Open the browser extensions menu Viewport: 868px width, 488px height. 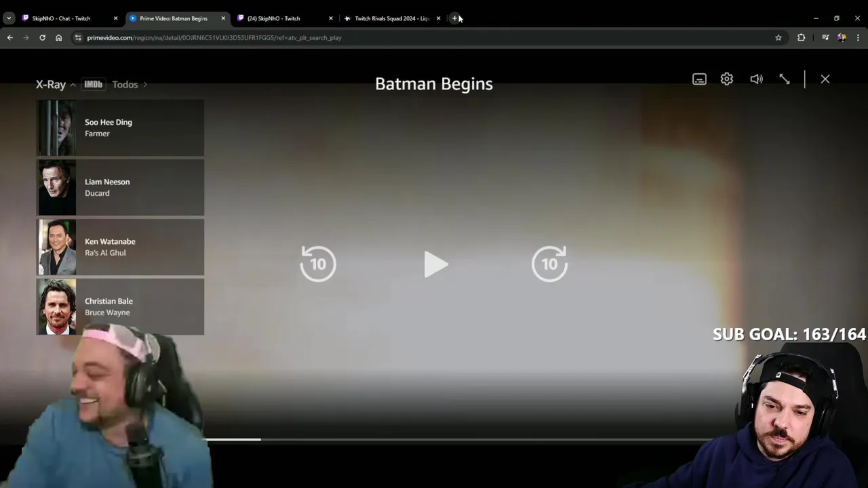(802, 38)
